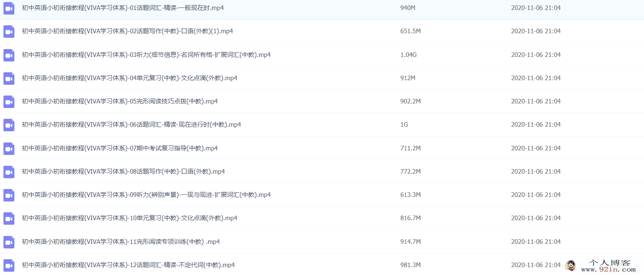Select file name 08话题写作(中教)-口语(外教).mp4
Image resolution: width=644 pixels, height=275 pixels.
coord(123,172)
